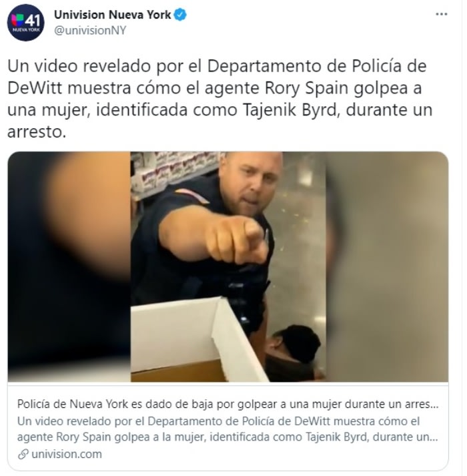The image size is (467, 476).
Task: Select the tweet's main text body
Action: (x=221, y=99)
